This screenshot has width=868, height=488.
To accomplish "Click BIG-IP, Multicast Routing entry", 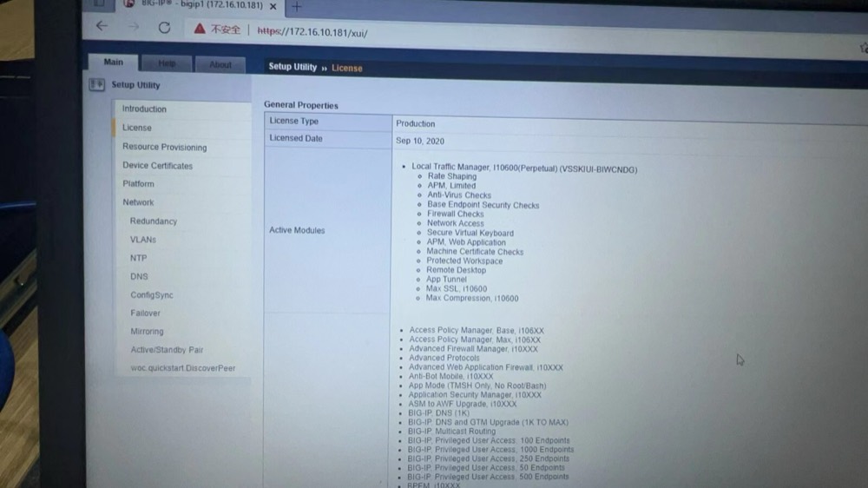I will click(x=451, y=431).
